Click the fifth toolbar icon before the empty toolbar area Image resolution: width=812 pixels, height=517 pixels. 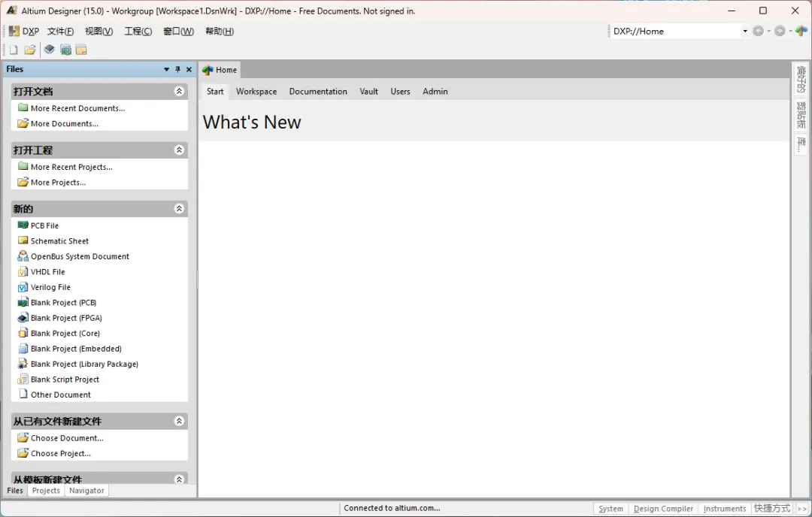pyautogui.click(x=81, y=50)
